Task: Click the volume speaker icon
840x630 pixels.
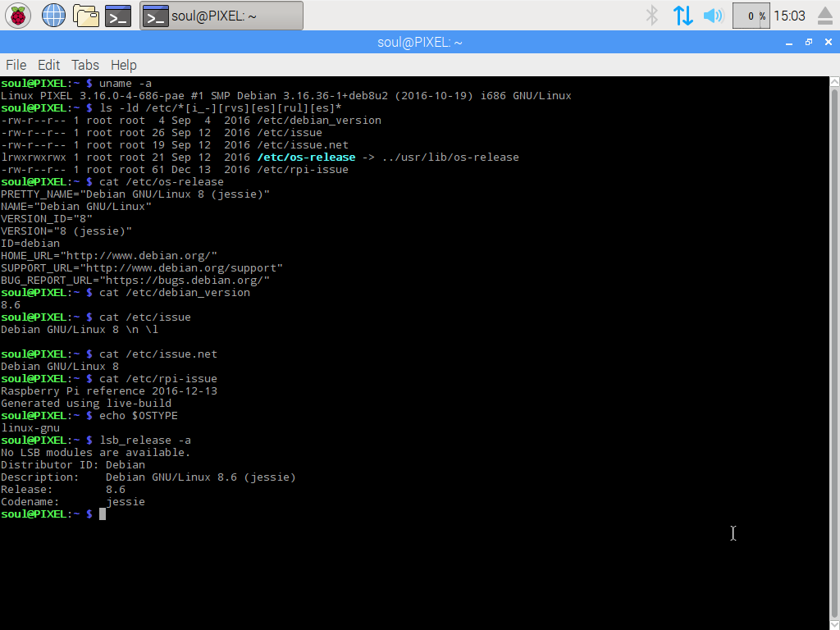Action: (714, 16)
